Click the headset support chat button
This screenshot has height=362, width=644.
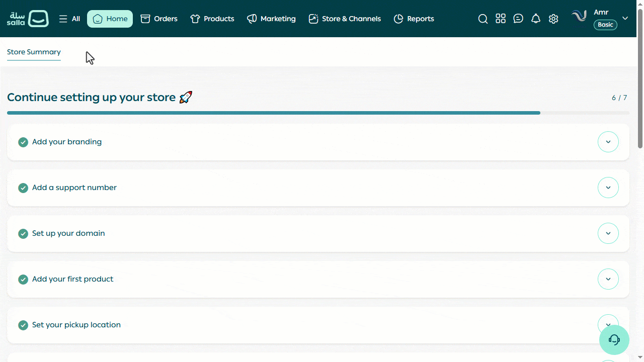[x=614, y=340]
